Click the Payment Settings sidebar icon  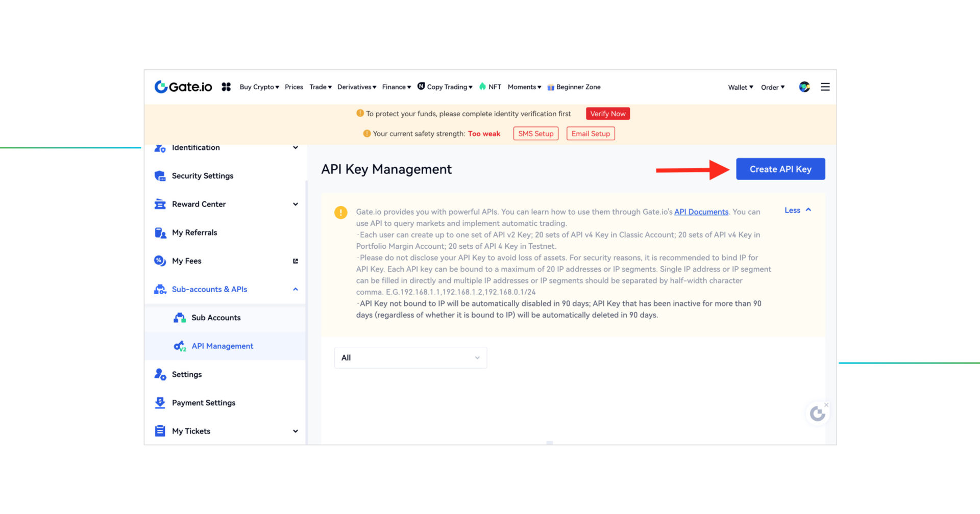160,403
